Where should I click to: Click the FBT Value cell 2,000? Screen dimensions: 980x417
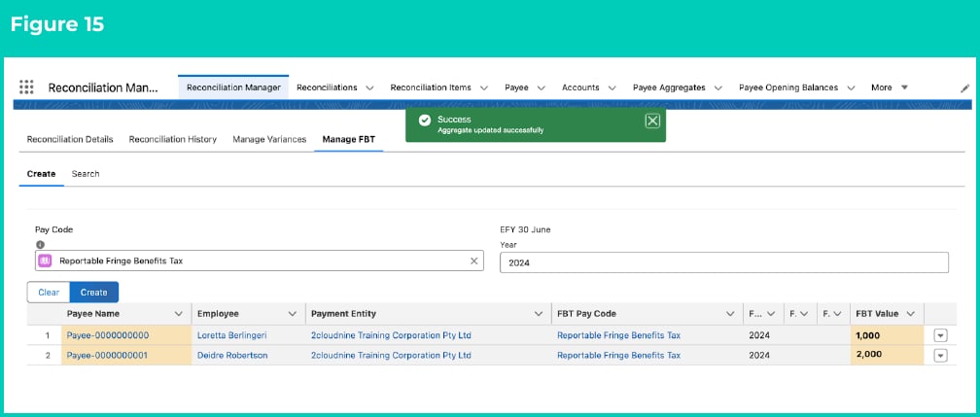coord(887,355)
